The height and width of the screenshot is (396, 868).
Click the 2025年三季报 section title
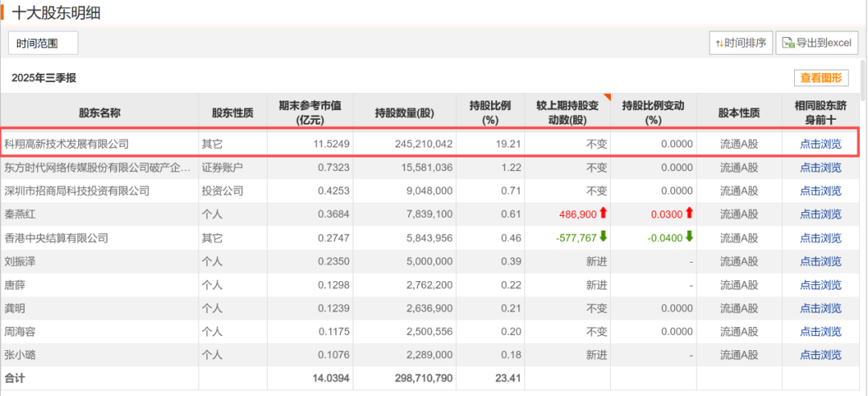pyautogui.click(x=43, y=78)
